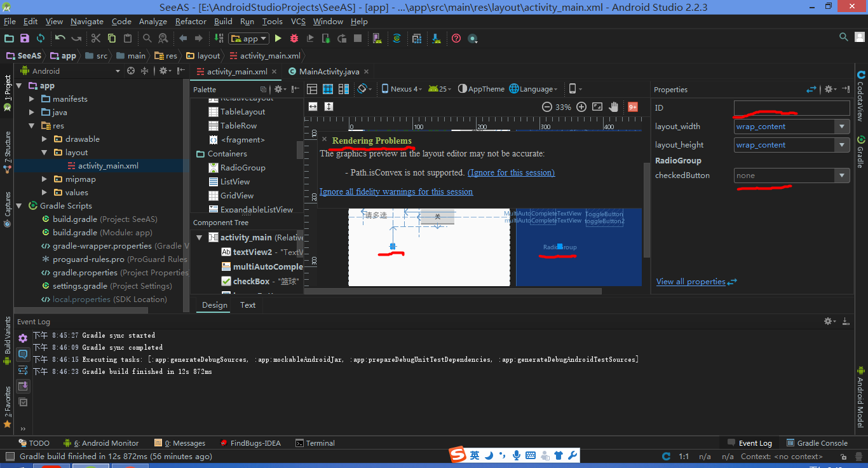Select the pan hand tool icon
The width and height of the screenshot is (868, 468).
[x=614, y=107]
